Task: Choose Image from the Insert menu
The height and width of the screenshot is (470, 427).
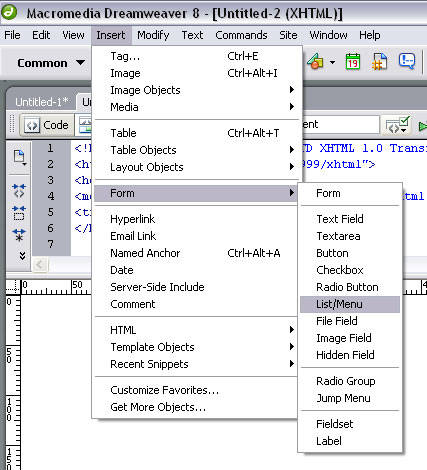Action: click(197, 73)
